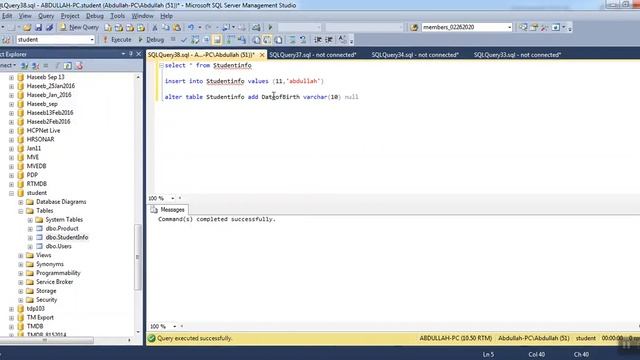Screen dimensions: 640x360
Task: Expand the dbo.StudentInfo table node
Action: tap(30, 238)
